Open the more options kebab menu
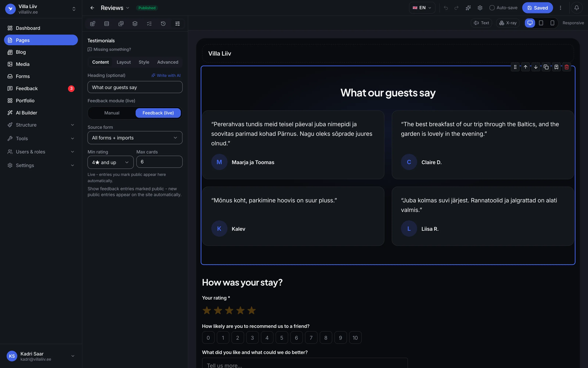Viewport: 588px width, 368px height. click(561, 8)
